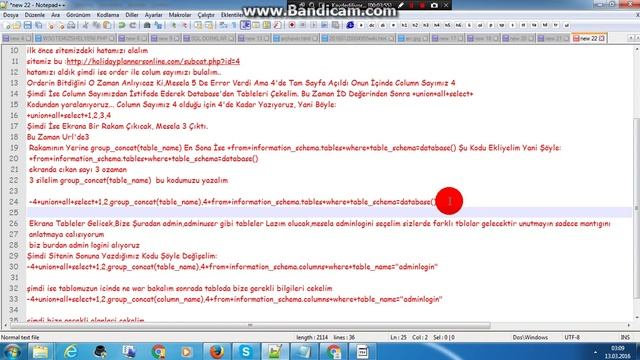Show hidden tray icons via the taskbar arrow
Image resolution: width=640 pixels, height=360 pixels.
coord(595,352)
